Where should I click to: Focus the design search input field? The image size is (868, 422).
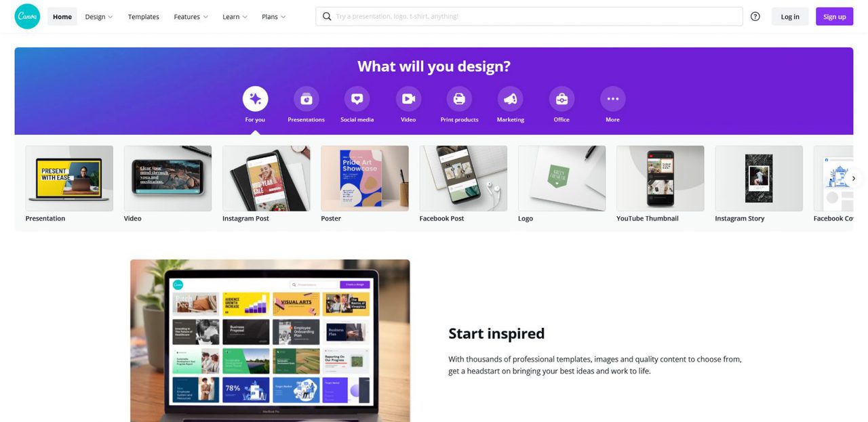pyautogui.click(x=529, y=16)
